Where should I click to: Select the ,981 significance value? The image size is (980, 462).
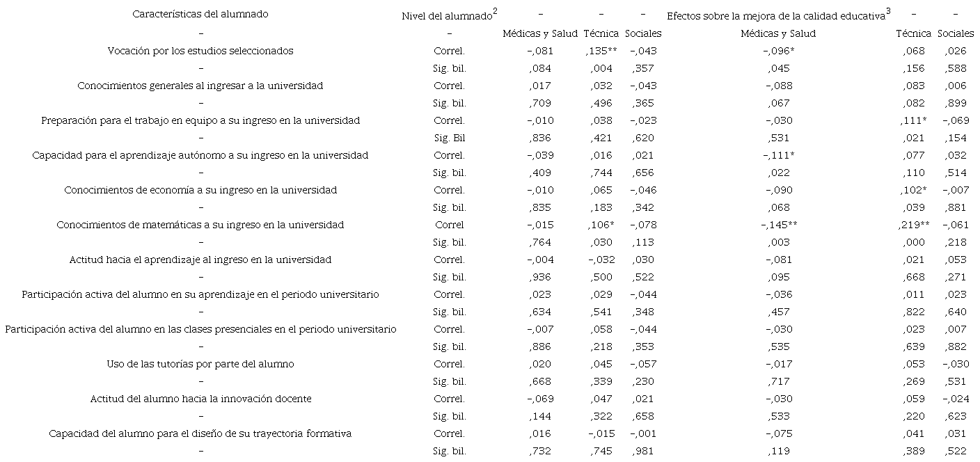(x=643, y=451)
